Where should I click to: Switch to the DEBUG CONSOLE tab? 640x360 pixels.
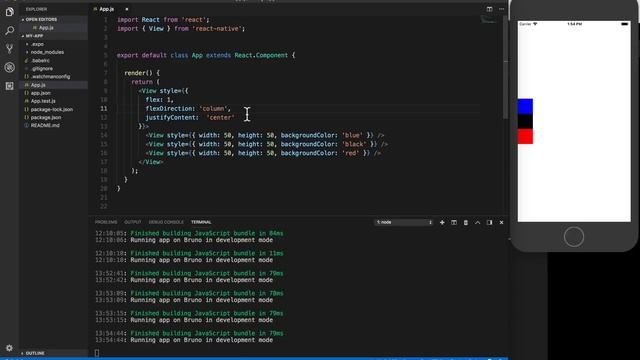166,222
